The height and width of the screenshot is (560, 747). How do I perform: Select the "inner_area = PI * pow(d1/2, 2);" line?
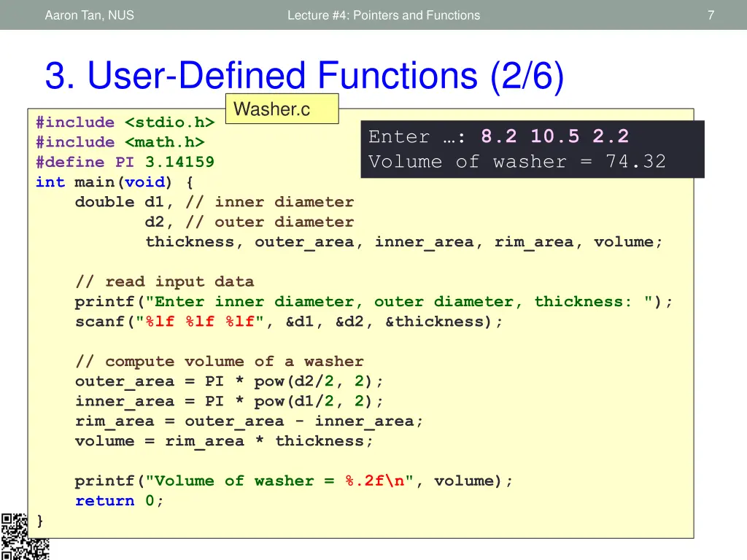(229, 401)
